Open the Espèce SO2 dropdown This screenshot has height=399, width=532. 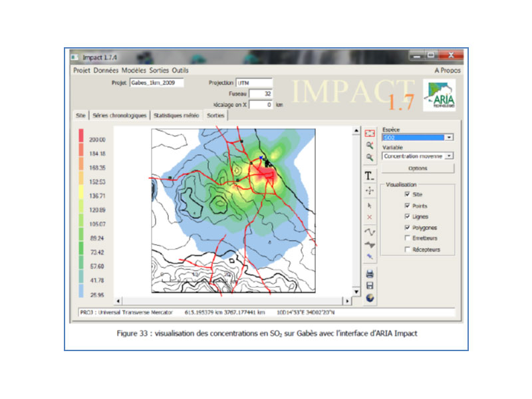(450, 138)
